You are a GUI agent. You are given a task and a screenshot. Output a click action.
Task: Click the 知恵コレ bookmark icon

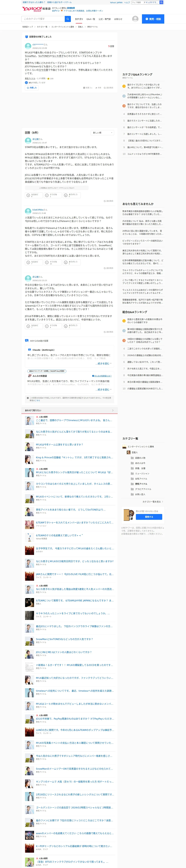point(84,88)
